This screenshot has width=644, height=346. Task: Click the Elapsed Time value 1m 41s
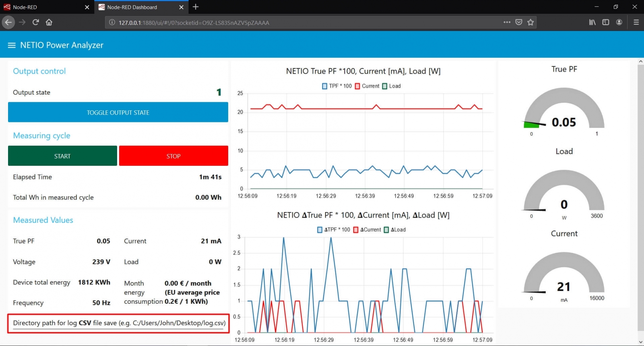(x=210, y=177)
